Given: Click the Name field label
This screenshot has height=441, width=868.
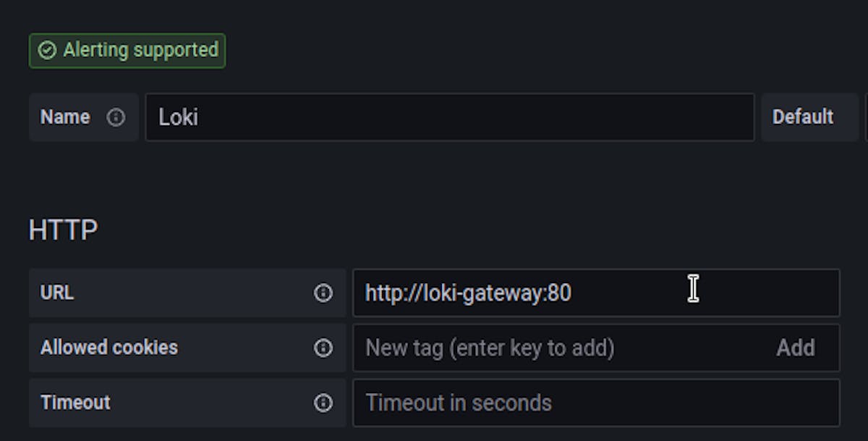Looking at the screenshot, I should pyautogui.click(x=65, y=117).
